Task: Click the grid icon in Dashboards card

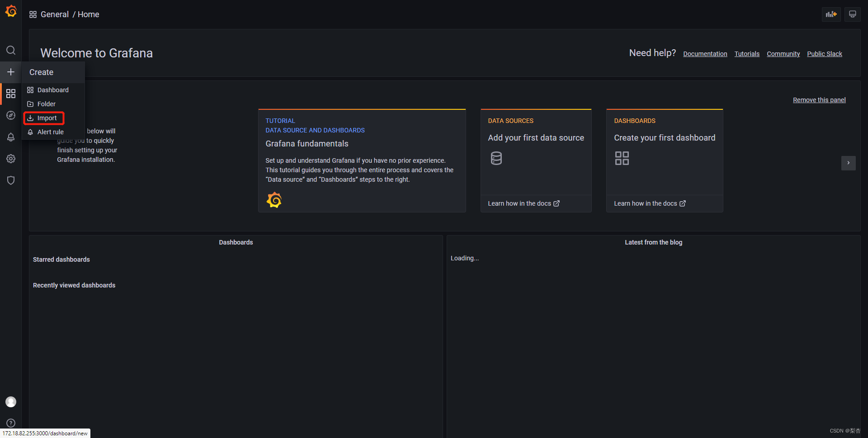Action: click(x=622, y=158)
